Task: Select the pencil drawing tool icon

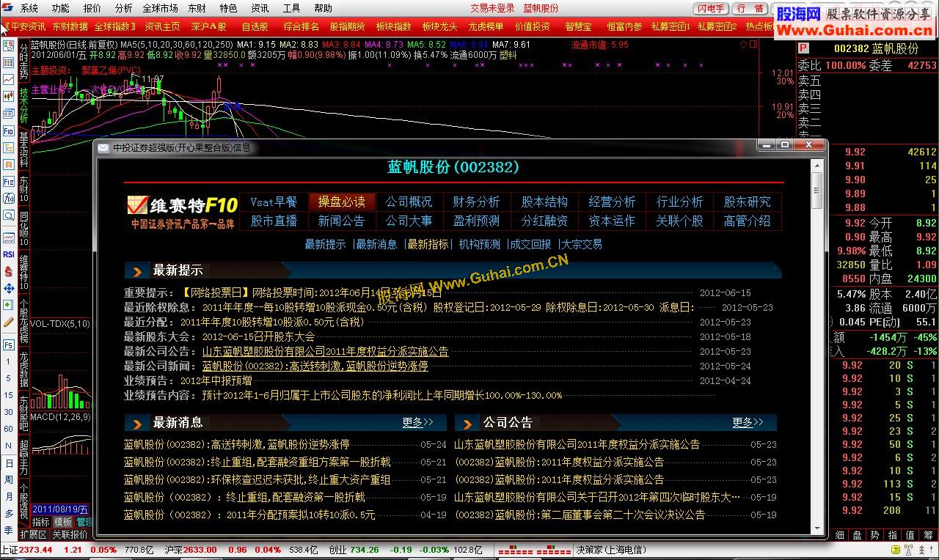Action: point(9,321)
